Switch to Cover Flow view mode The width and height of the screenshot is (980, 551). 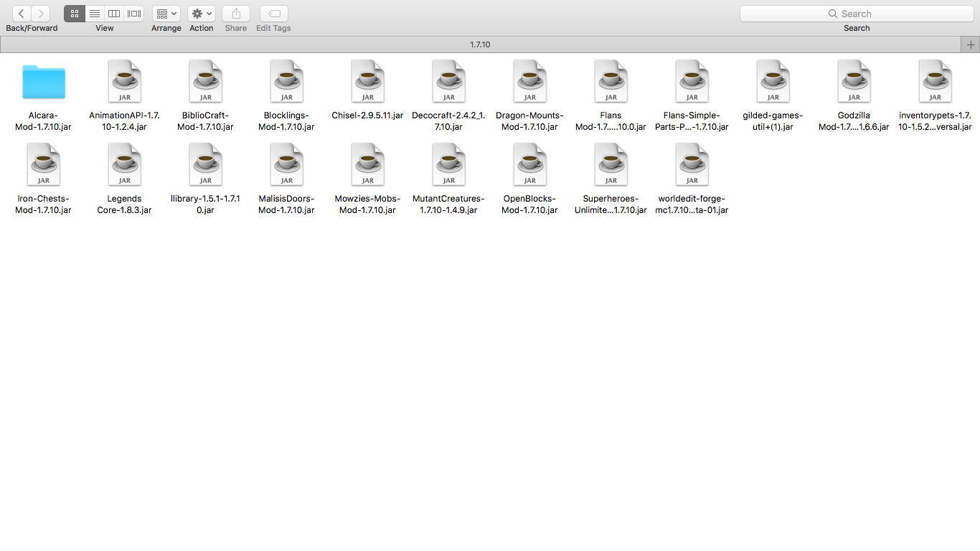coord(133,14)
